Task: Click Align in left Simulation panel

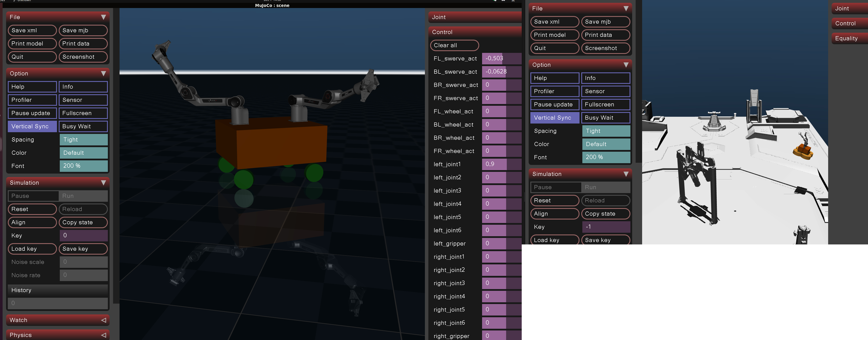Action: pyautogui.click(x=32, y=222)
